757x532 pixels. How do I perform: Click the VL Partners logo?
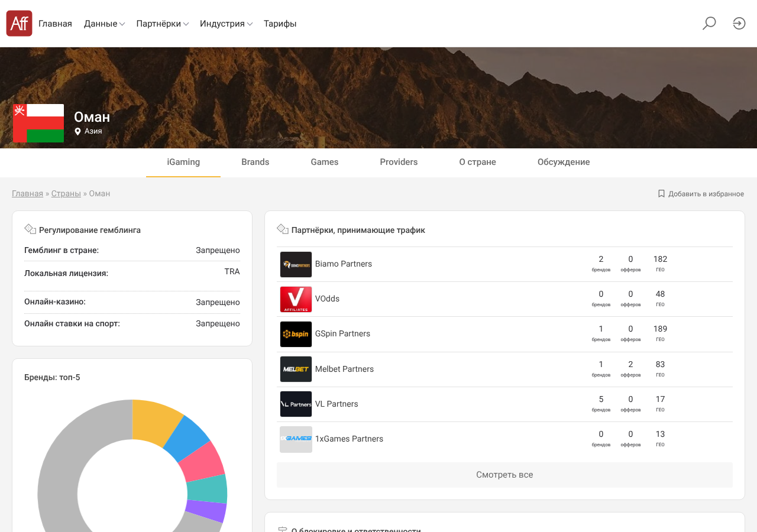pyautogui.click(x=296, y=404)
